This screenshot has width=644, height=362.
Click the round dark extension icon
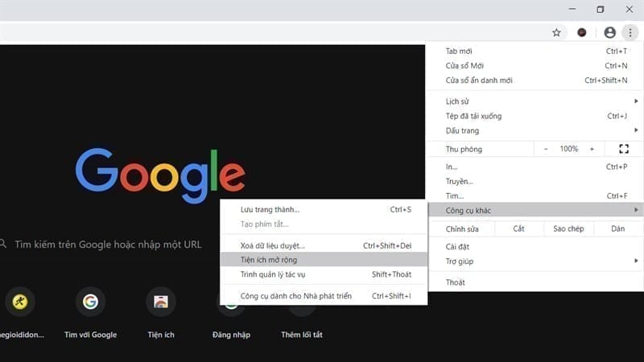tap(581, 32)
